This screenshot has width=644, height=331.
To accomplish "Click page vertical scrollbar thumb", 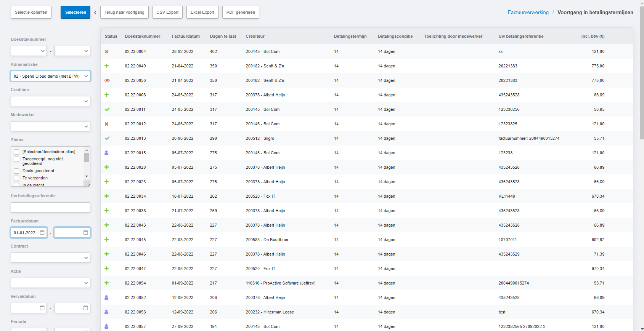I will pos(642,72).
